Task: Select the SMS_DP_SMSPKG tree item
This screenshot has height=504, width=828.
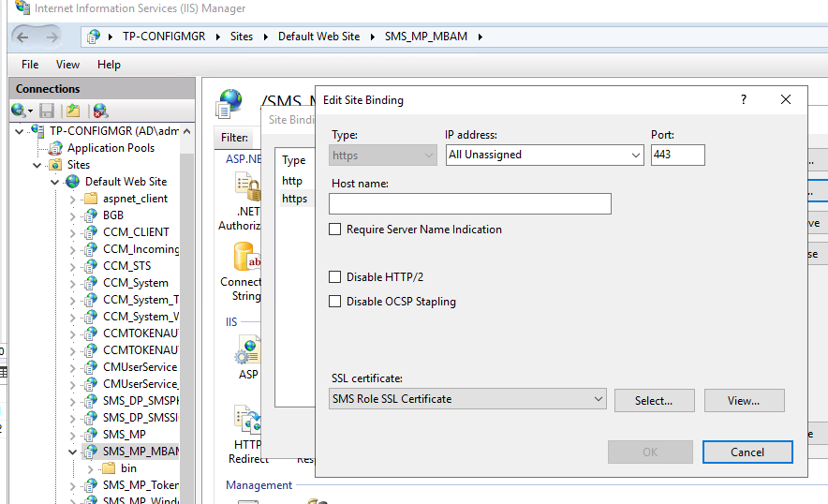Action: click(x=140, y=400)
